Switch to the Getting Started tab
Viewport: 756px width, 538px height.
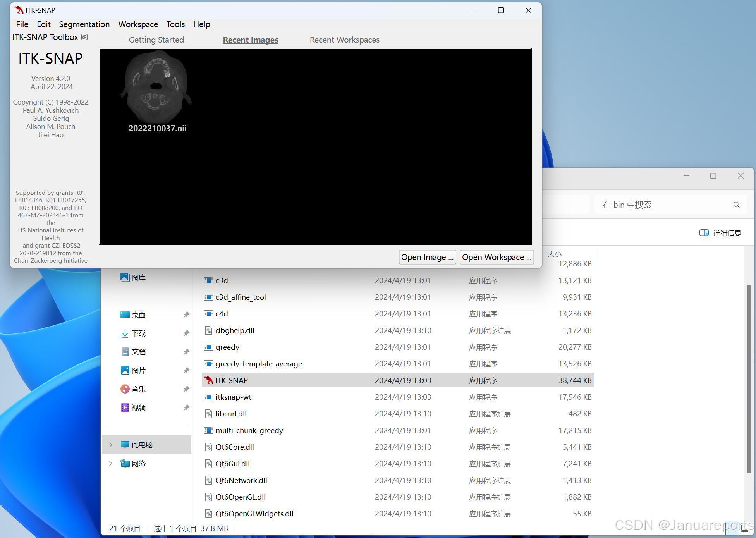(x=156, y=40)
